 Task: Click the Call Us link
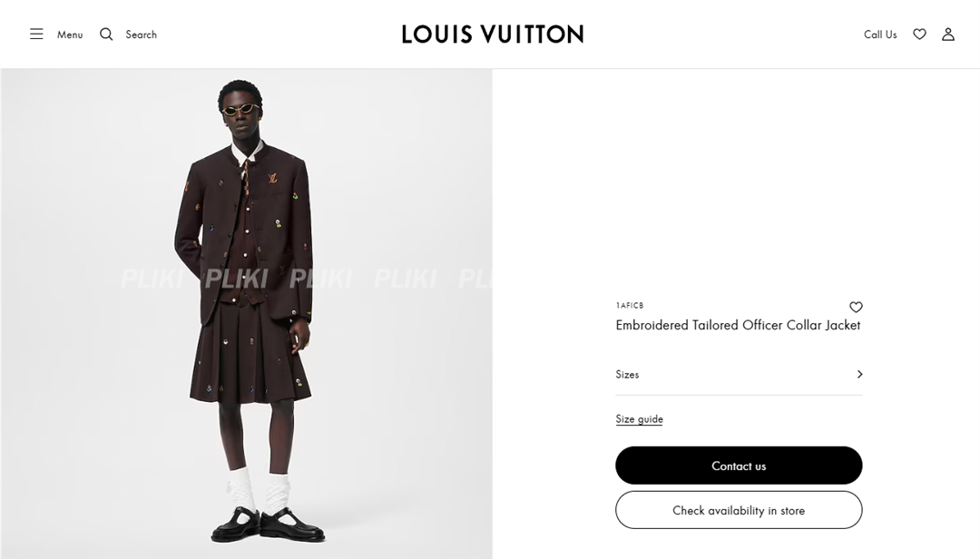point(880,34)
